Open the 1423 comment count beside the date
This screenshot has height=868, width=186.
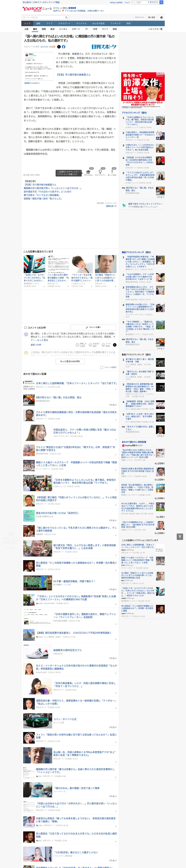45,47
